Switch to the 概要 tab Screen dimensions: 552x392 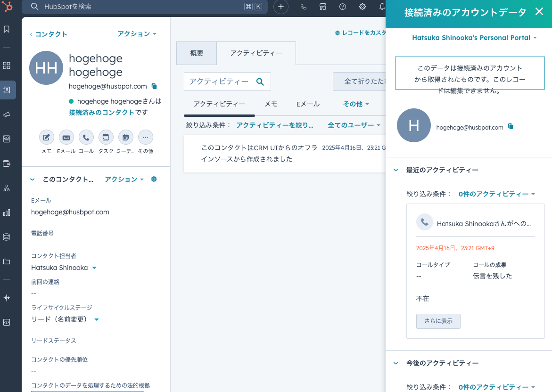[197, 53]
